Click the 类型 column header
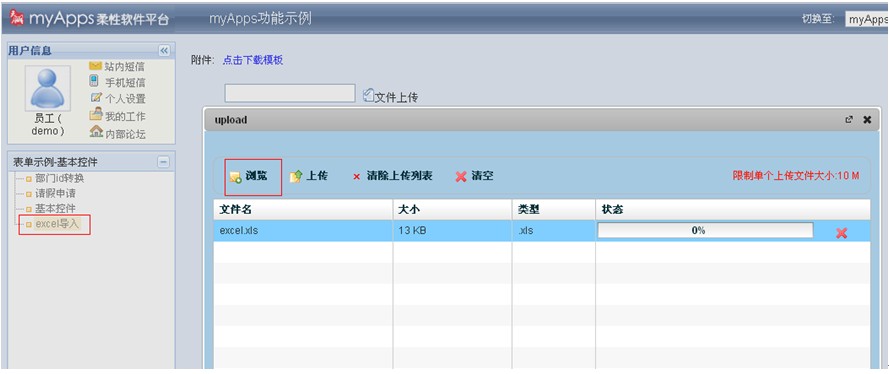This screenshot has height=374, width=889. (x=553, y=210)
